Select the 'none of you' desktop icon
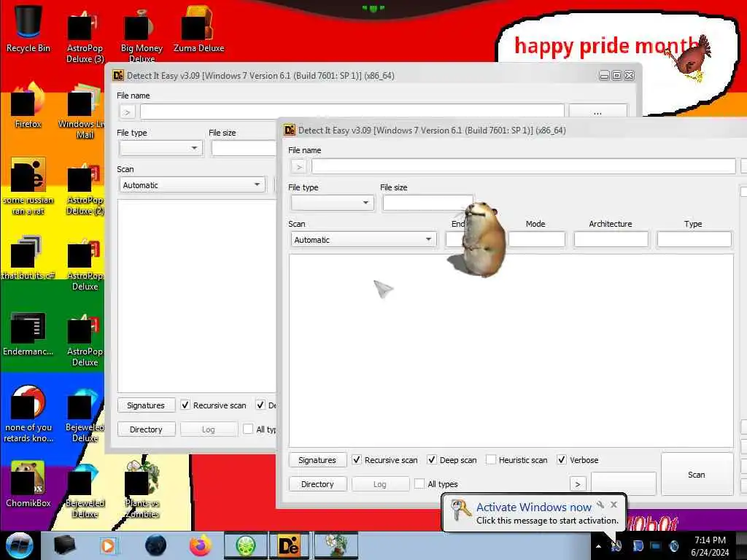747x560 pixels. (x=28, y=413)
